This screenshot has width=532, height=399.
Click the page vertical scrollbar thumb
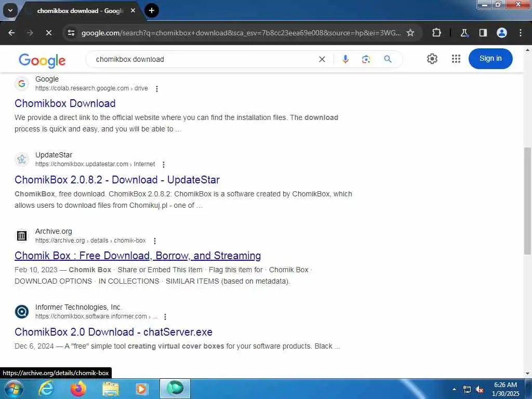(528, 200)
